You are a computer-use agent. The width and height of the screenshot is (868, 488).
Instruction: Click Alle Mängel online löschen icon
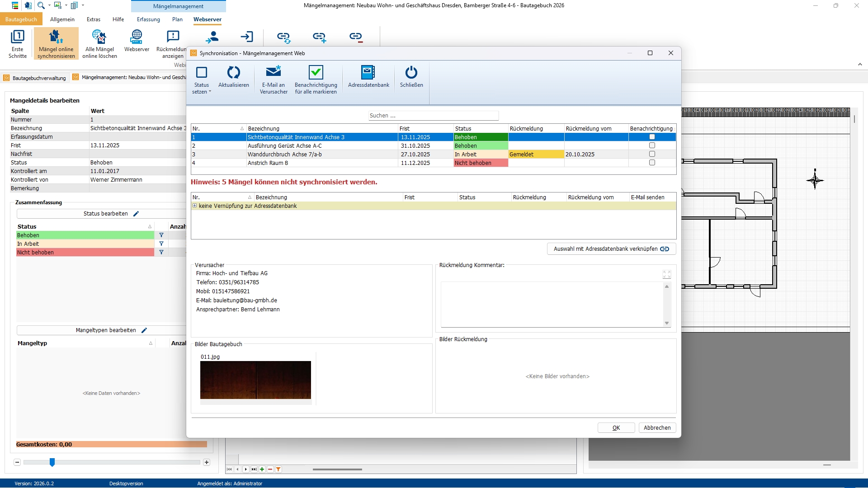99,37
